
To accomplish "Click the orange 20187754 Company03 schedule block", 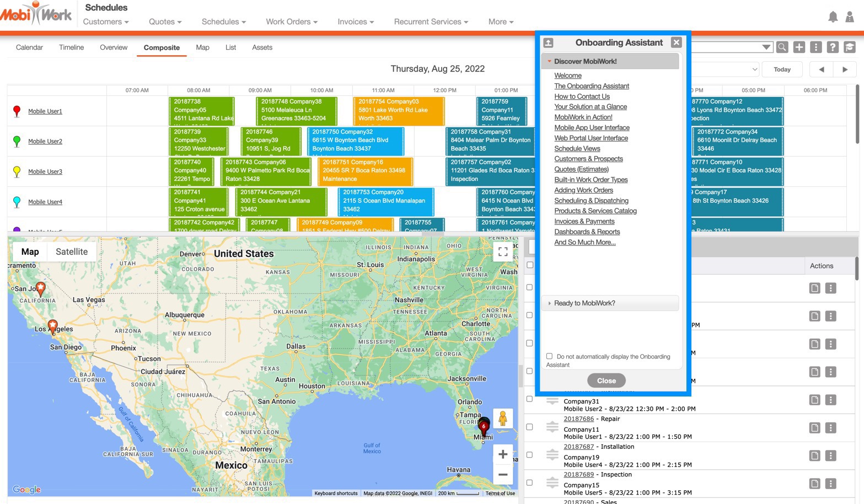I will point(398,110).
